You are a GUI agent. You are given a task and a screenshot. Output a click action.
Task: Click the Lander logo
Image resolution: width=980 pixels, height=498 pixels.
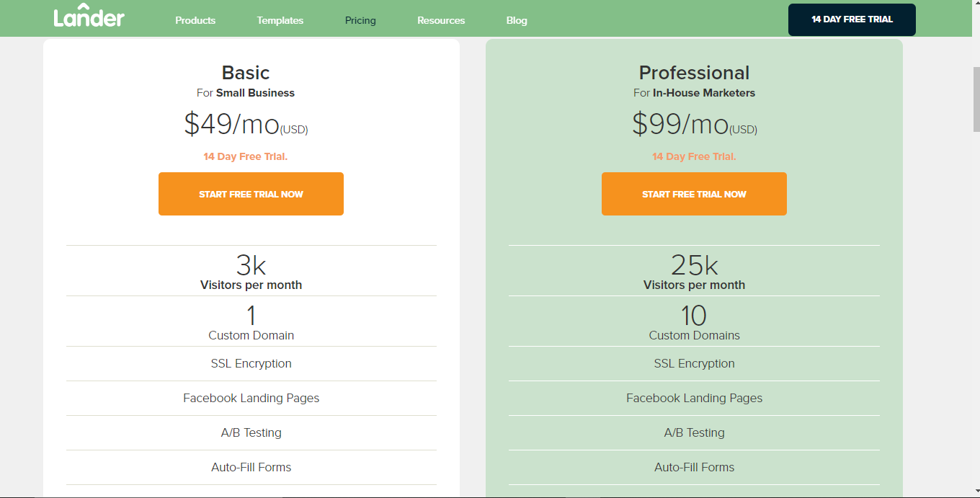89,17
